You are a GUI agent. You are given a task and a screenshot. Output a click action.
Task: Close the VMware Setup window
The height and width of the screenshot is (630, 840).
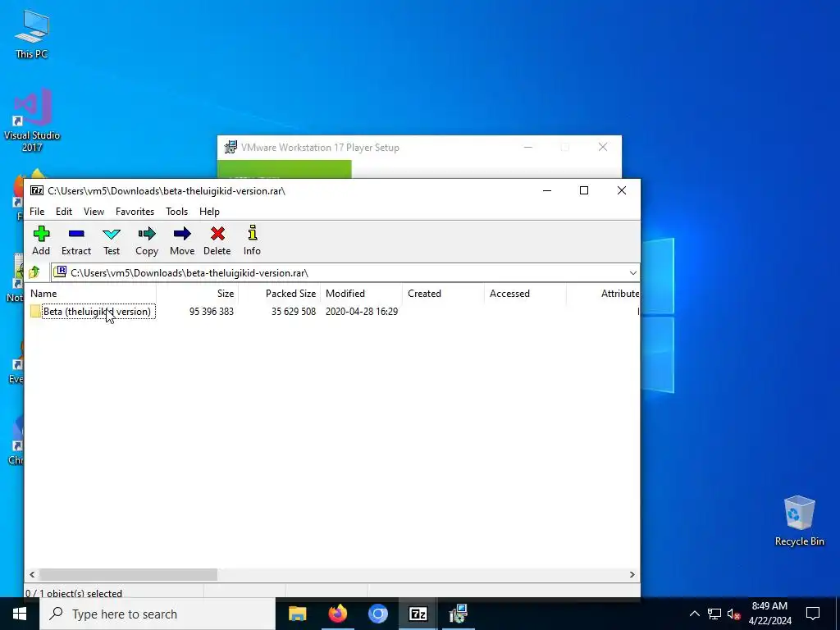coord(603,147)
